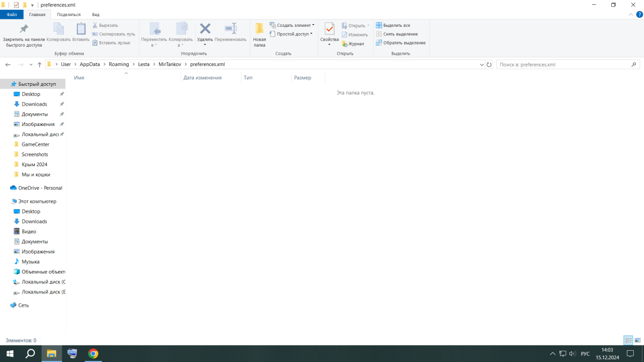
Task: Click the search box for preferences.xml
Action: pyautogui.click(x=563, y=64)
